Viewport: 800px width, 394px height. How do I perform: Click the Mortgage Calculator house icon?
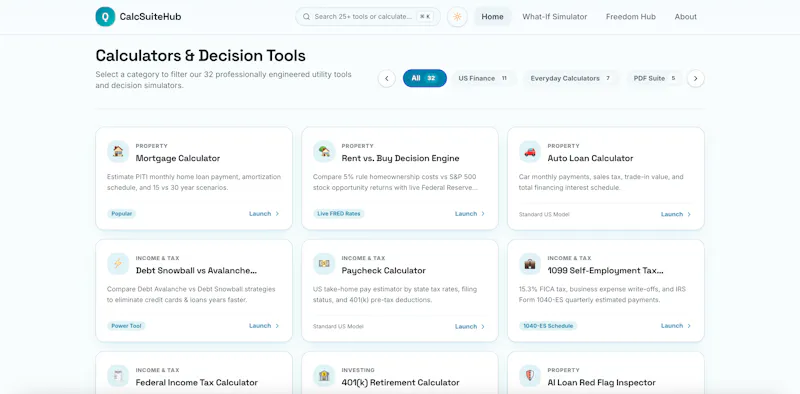point(118,152)
